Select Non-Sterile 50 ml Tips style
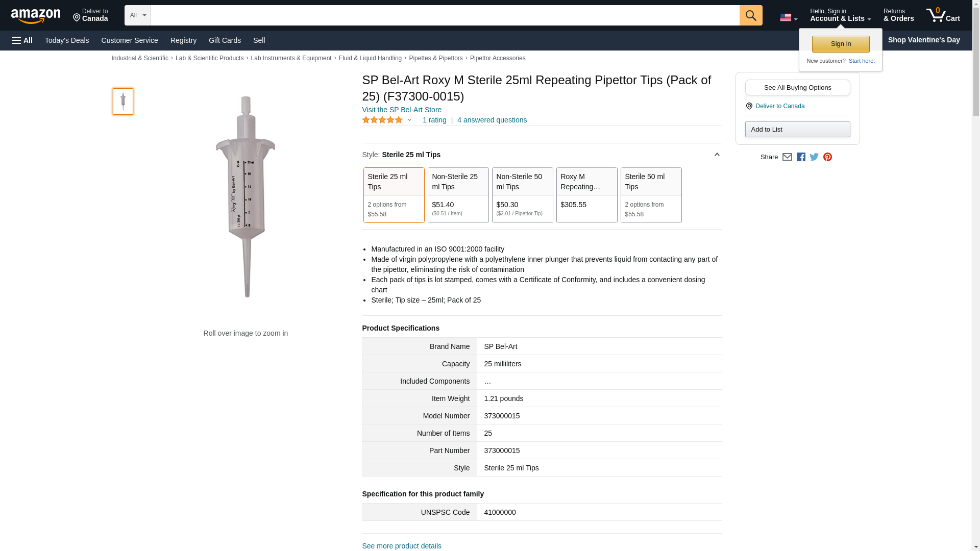980x551 pixels. (522, 195)
